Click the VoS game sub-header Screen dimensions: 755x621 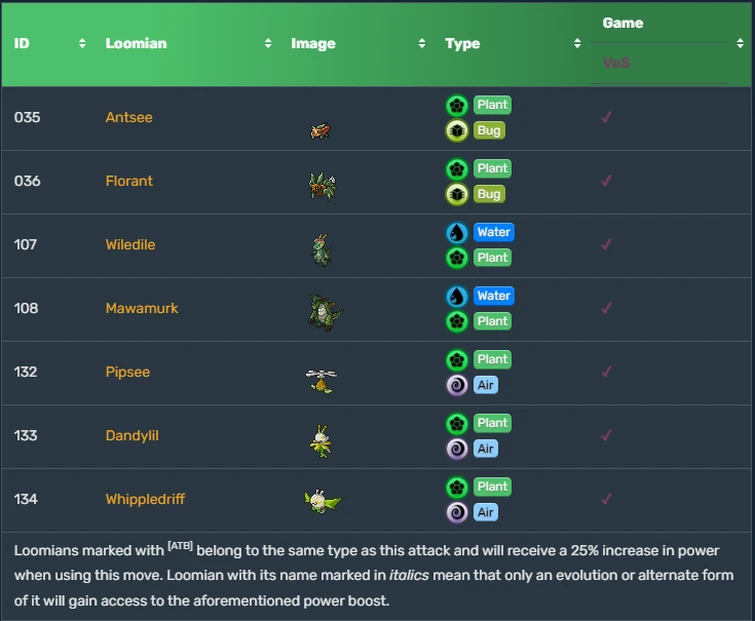point(616,63)
